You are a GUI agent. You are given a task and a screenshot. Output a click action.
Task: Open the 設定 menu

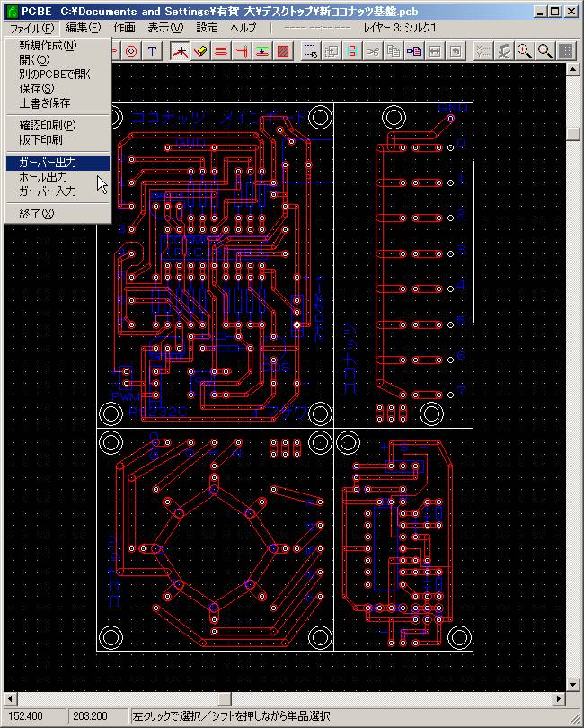click(x=207, y=28)
